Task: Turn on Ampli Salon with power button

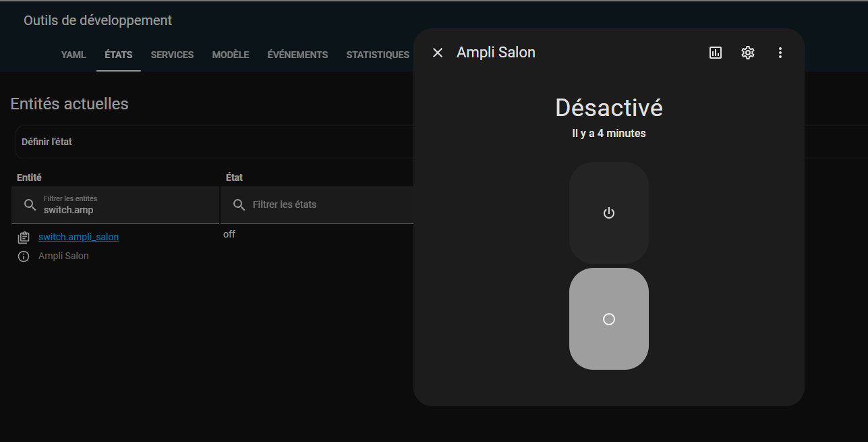Action: 608,213
